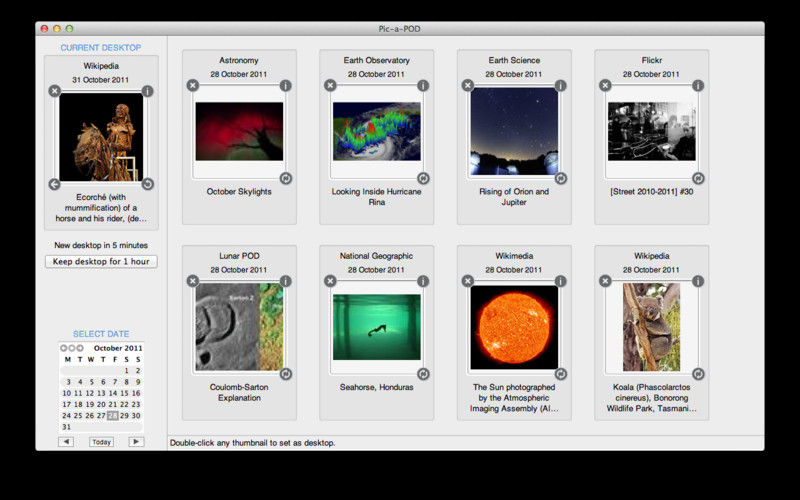Show info for the Wikipedia Koala picture

[x=698, y=281]
